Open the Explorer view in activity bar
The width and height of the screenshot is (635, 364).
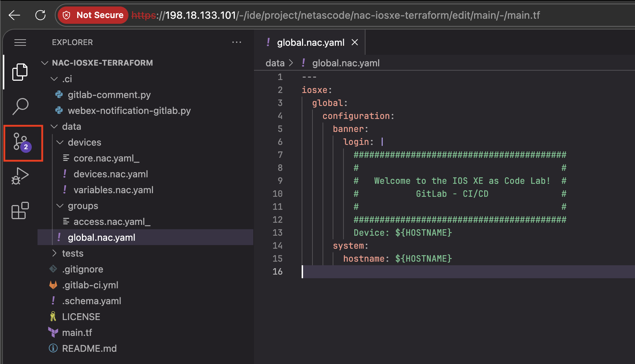[x=20, y=72]
